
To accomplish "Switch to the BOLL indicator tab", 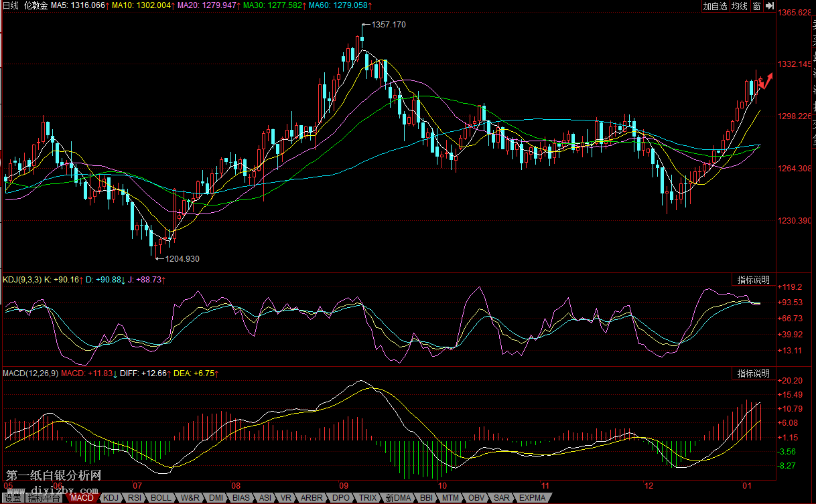I will click(161, 498).
